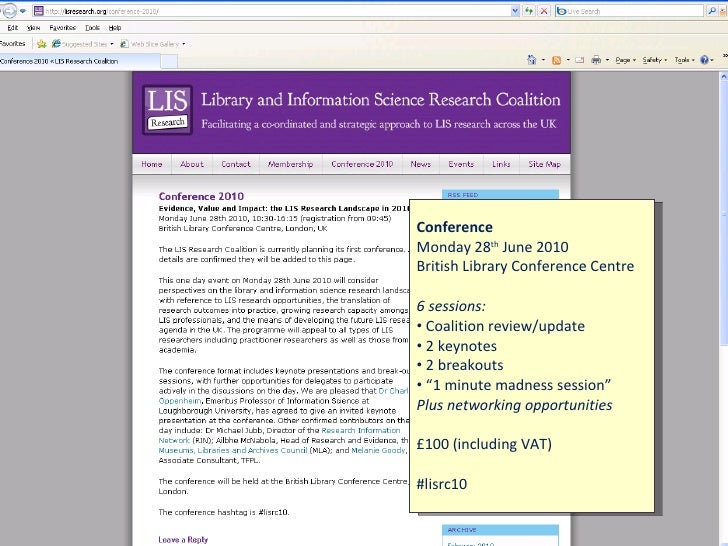This screenshot has height=546, width=728.
Task: Click Contact in the site navigation
Action: point(235,164)
